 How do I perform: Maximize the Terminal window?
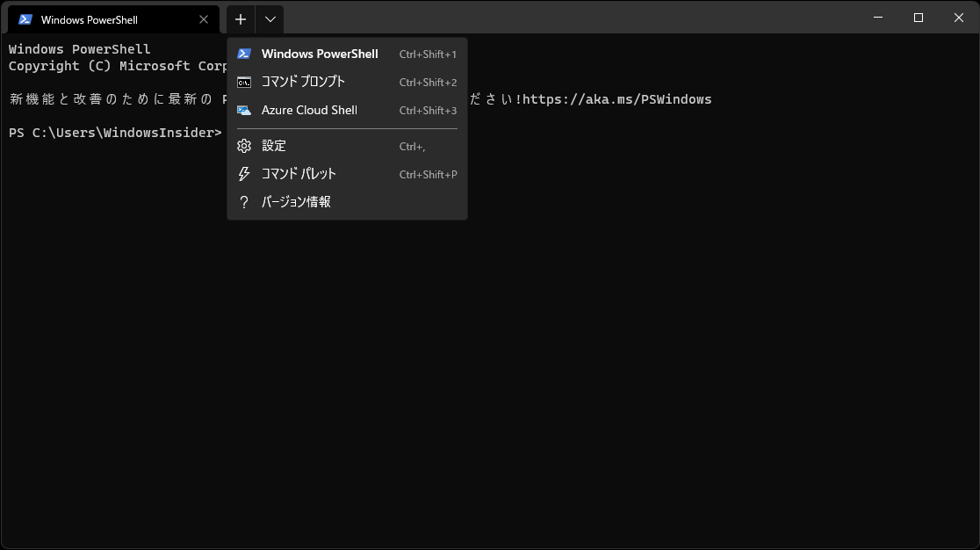coord(919,18)
